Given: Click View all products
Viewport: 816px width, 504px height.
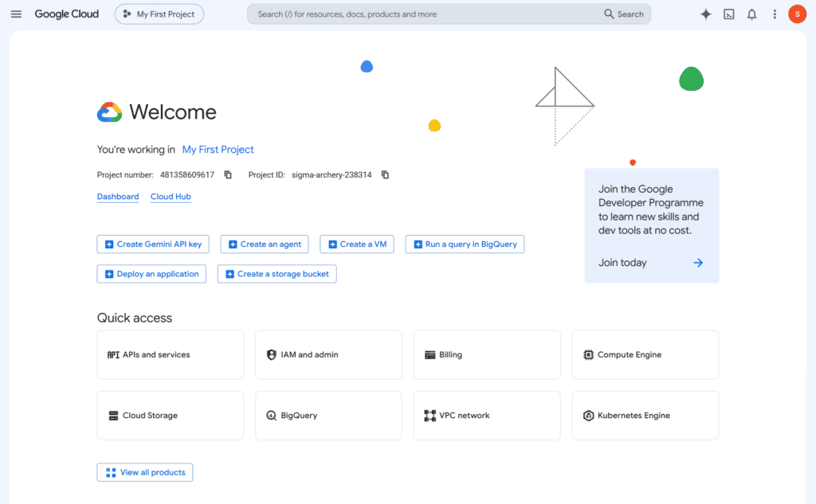Looking at the screenshot, I should (145, 472).
